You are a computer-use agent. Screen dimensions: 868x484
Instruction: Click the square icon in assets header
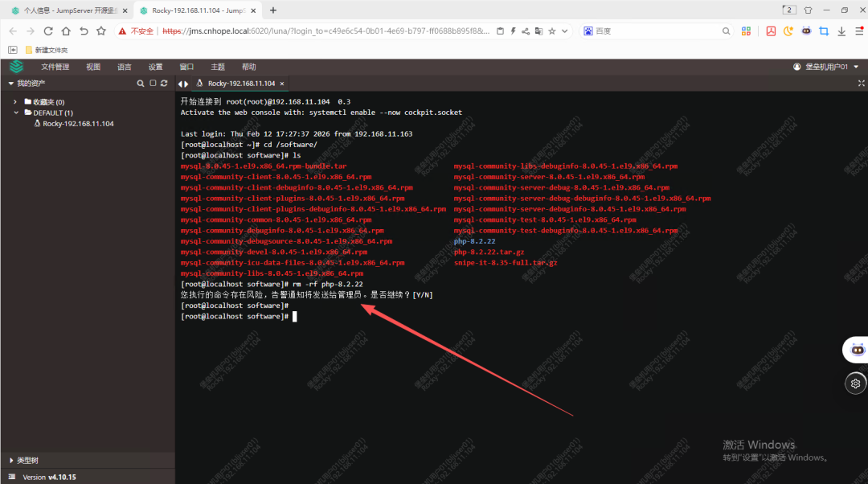(153, 83)
